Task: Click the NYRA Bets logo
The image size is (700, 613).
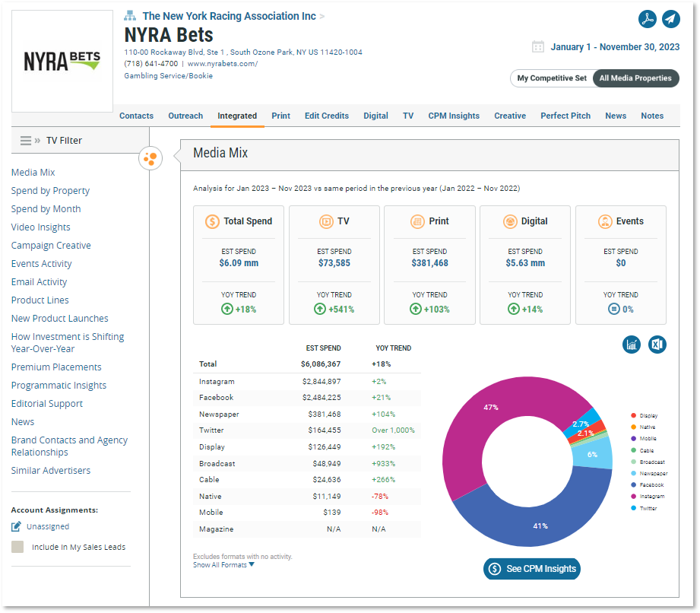Action: pos(62,61)
